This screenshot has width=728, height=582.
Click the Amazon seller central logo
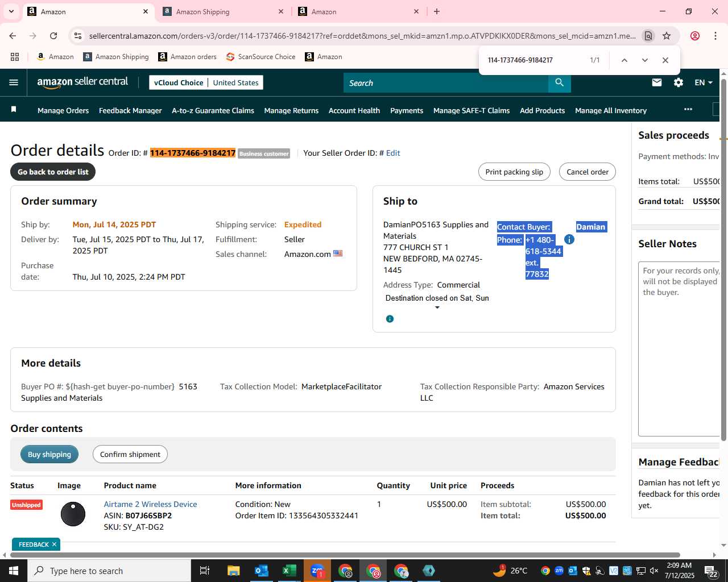pos(82,82)
